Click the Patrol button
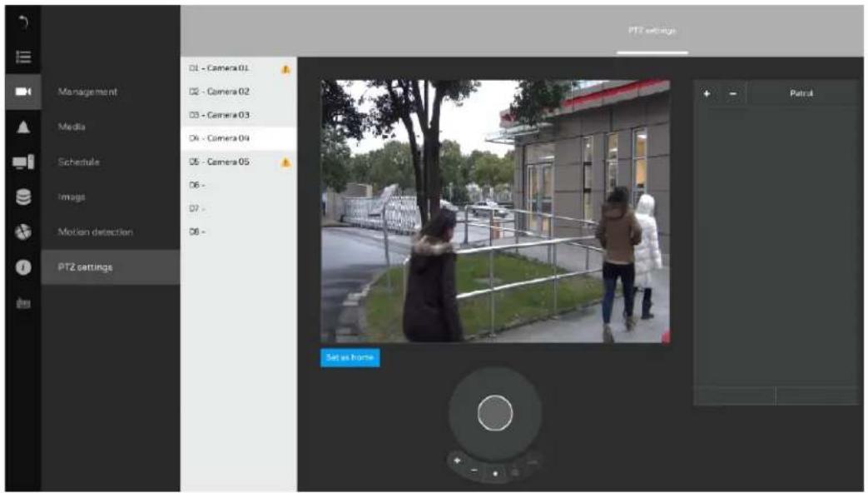Image resolution: width=868 pixels, height=493 pixels. [x=801, y=93]
